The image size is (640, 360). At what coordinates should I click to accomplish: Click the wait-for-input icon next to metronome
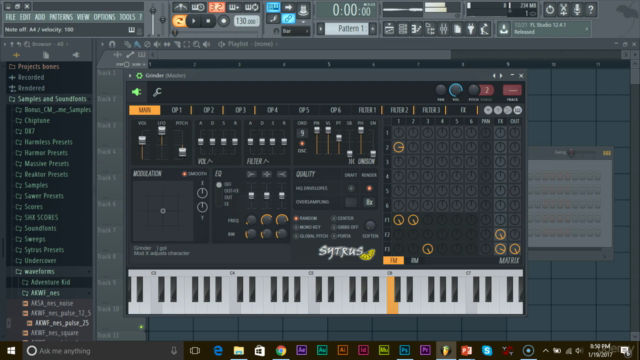[x=198, y=7]
